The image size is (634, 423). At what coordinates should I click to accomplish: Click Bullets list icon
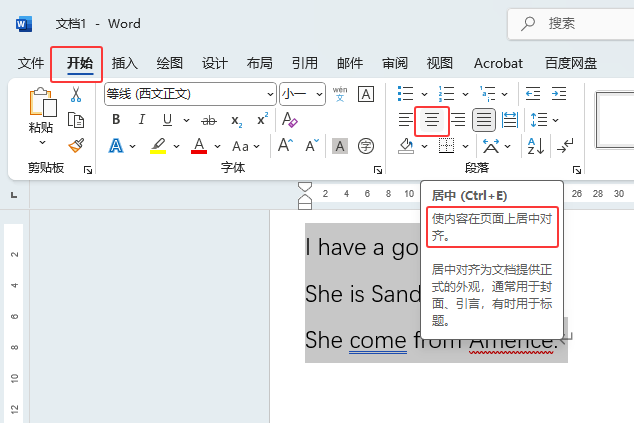click(406, 94)
